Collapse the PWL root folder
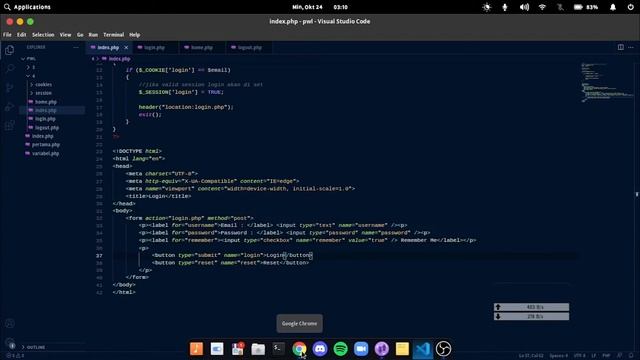This screenshot has height=360, width=640. pyautogui.click(x=28, y=59)
